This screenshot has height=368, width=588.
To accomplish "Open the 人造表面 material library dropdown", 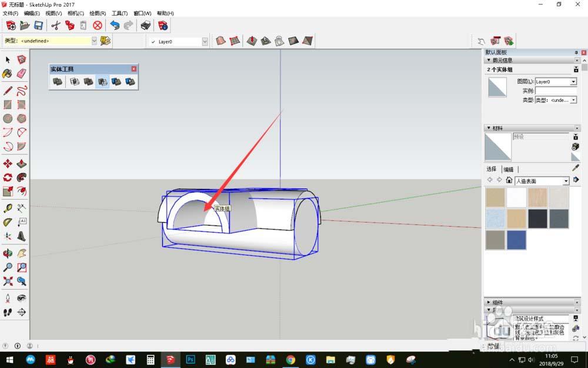I will pyautogui.click(x=566, y=181).
